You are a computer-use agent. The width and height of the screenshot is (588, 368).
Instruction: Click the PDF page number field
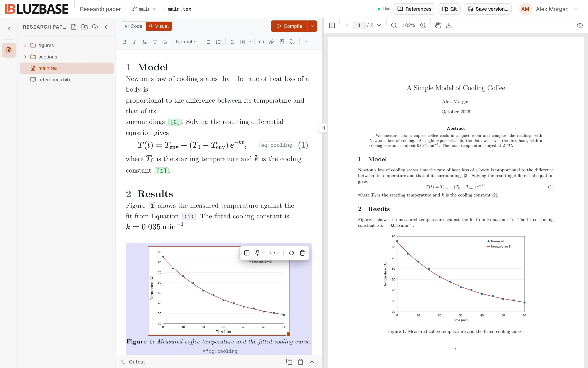point(359,25)
